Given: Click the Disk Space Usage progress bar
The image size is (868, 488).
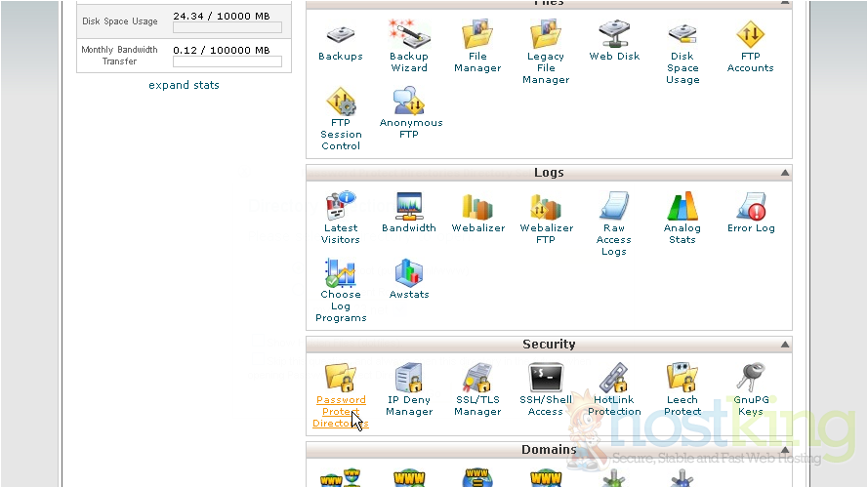Looking at the screenshot, I should click(227, 28).
